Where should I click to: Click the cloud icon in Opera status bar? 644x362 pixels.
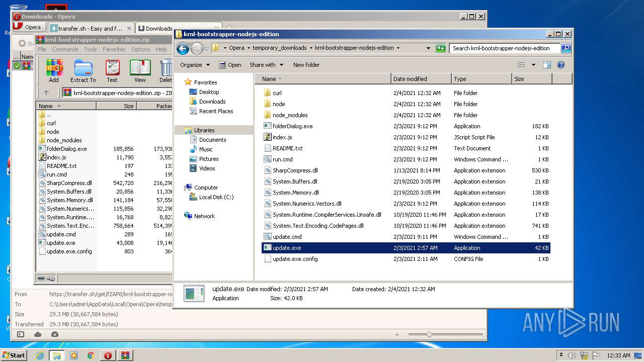point(38,334)
